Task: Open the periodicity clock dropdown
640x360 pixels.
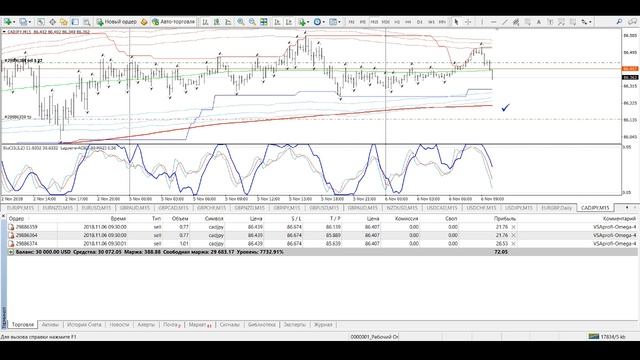Action: pyautogui.click(x=319, y=22)
